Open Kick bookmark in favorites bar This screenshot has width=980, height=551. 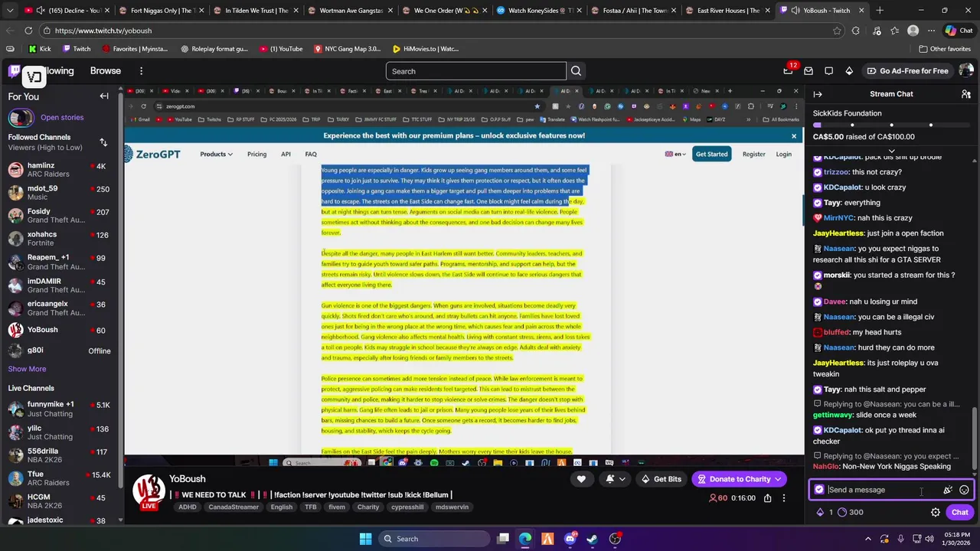point(39,49)
